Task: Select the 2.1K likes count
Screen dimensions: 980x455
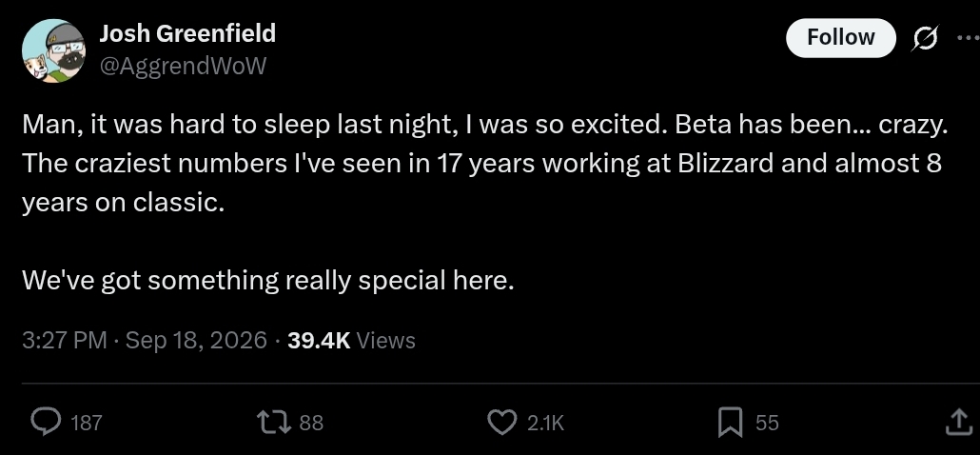Action: pos(545,424)
